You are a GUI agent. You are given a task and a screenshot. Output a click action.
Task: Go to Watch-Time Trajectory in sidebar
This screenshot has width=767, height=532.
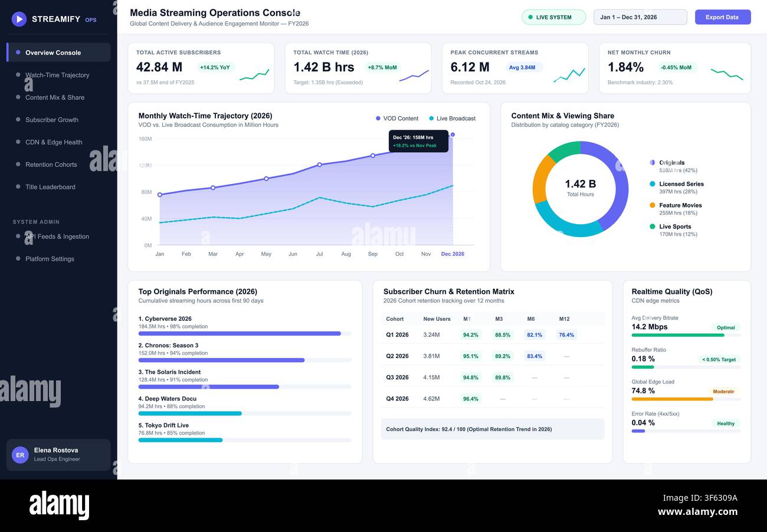tap(58, 75)
